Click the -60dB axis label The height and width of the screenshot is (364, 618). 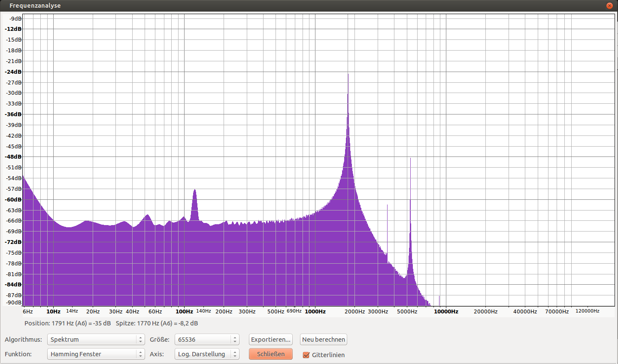click(x=13, y=199)
